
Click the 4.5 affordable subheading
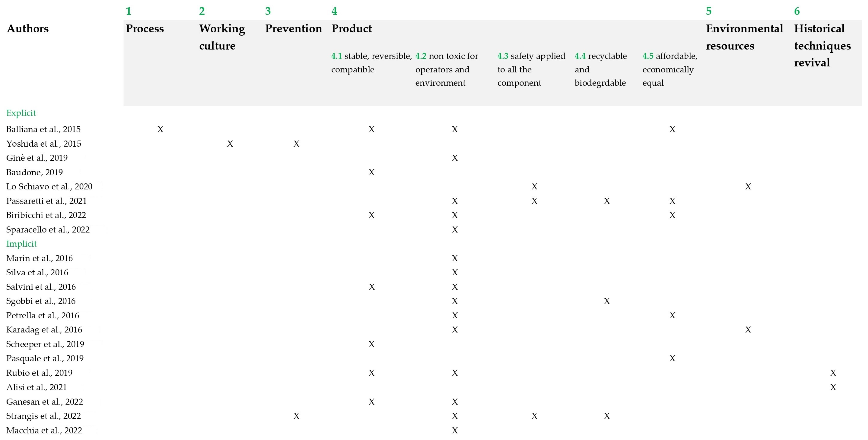pos(669,69)
